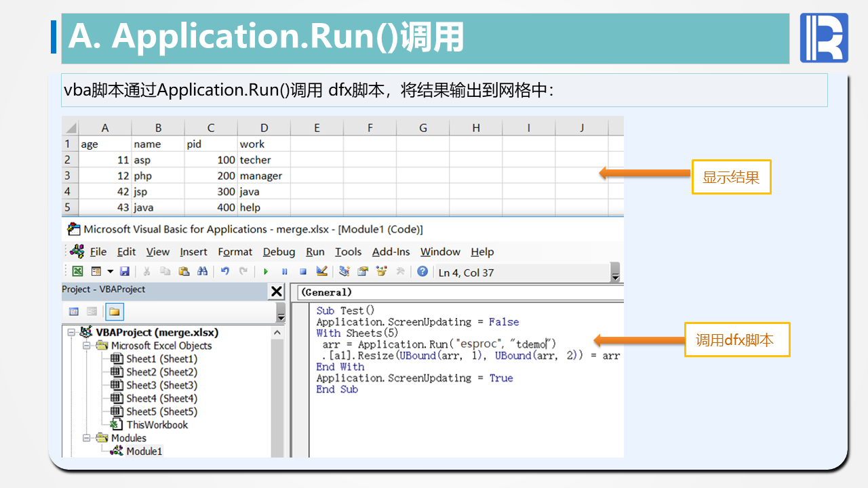This screenshot has height=488, width=868.
Task: Click the View Microsoft Excel toolbar icon
Action: (78, 272)
